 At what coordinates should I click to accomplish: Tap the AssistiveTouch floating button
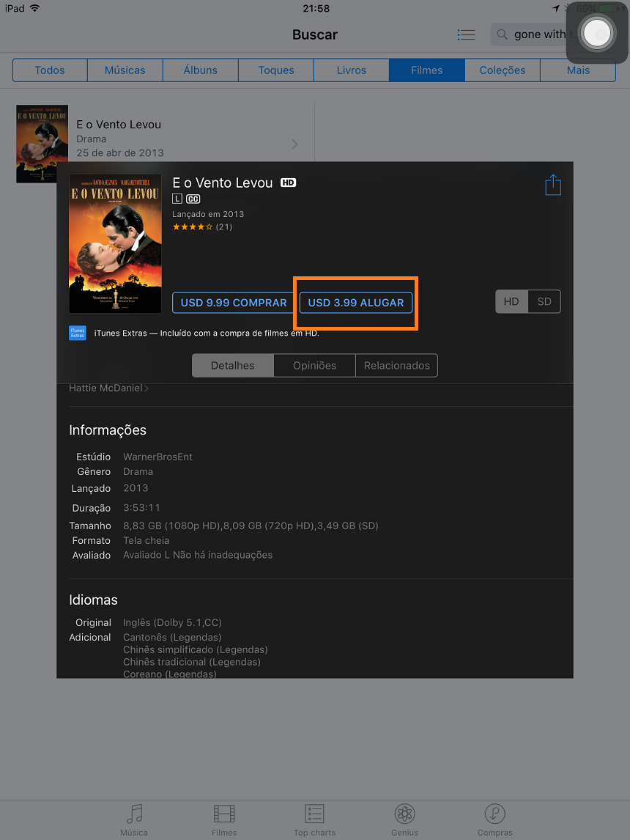[x=597, y=33]
